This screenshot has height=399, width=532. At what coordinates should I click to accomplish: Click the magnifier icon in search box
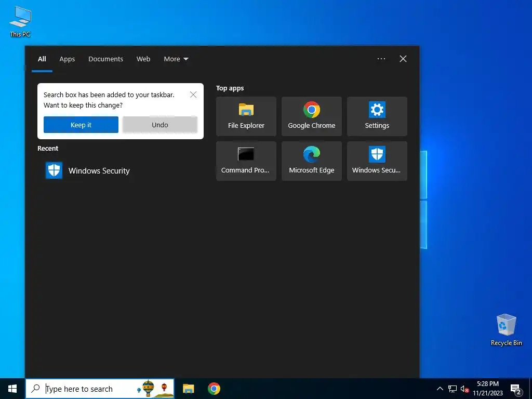35,389
